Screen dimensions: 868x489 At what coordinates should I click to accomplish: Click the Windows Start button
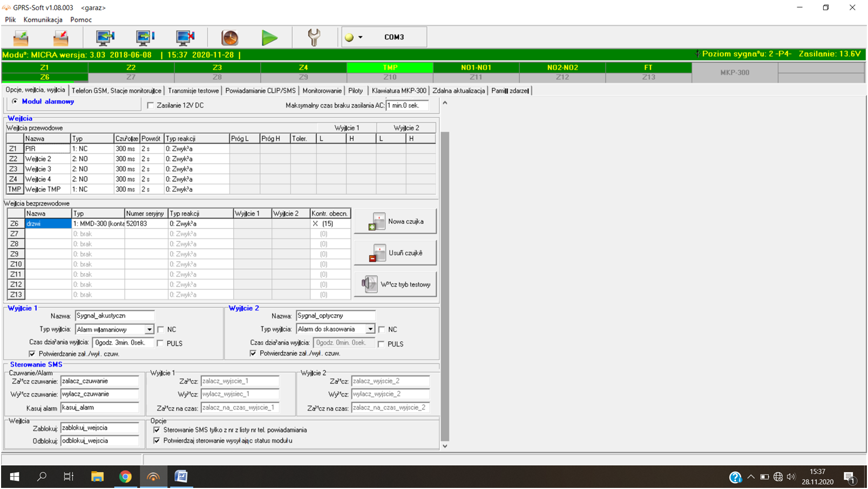15,477
